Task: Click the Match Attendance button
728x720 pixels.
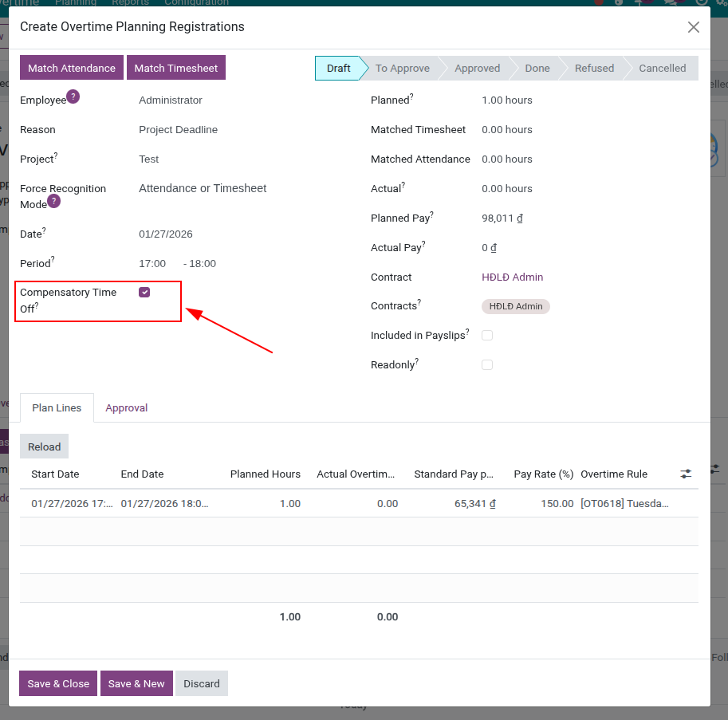Action: (x=71, y=68)
